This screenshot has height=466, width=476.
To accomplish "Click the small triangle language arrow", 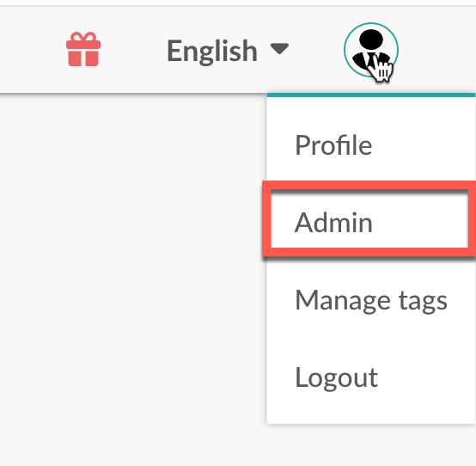I will click(x=279, y=49).
